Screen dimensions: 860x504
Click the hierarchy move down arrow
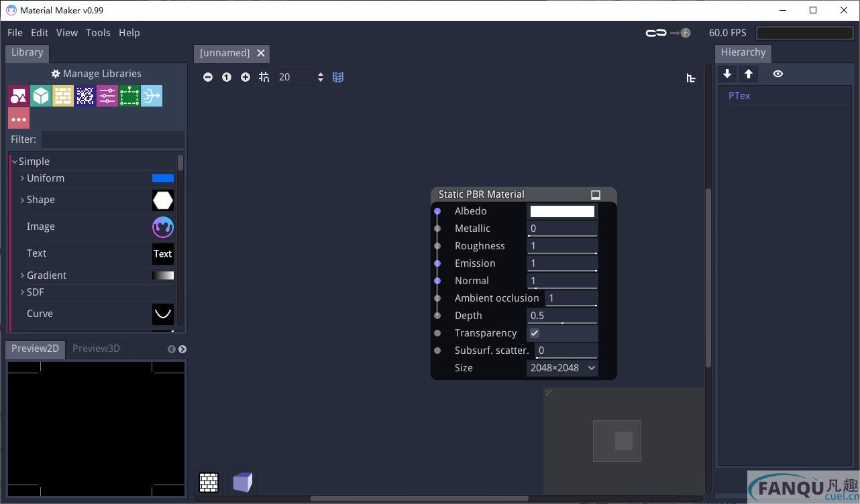pos(727,74)
